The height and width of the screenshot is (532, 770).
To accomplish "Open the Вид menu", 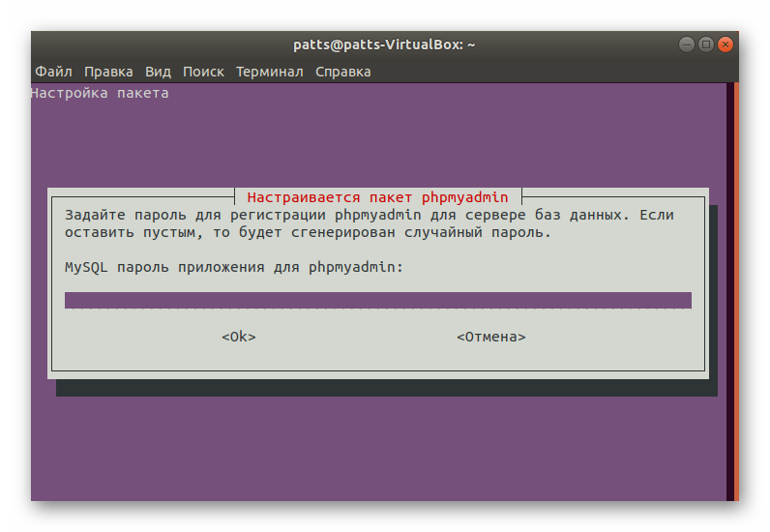I will [158, 72].
